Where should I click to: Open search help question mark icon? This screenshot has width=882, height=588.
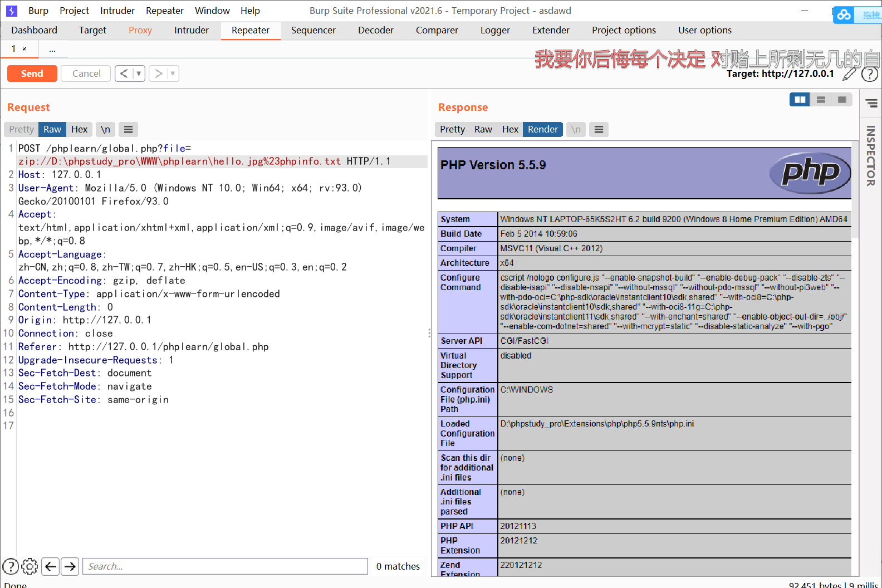pos(11,566)
